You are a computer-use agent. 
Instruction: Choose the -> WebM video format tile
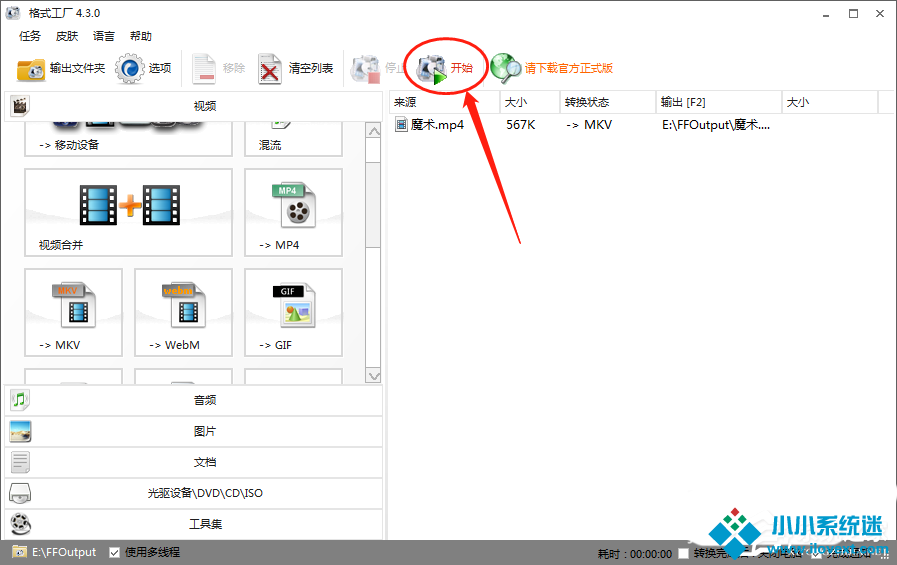coord(183,312)
